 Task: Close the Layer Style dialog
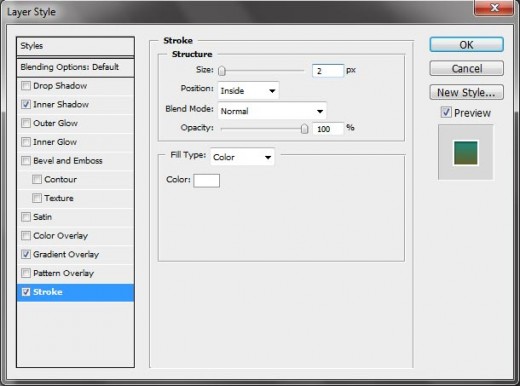tap(494, 7)
